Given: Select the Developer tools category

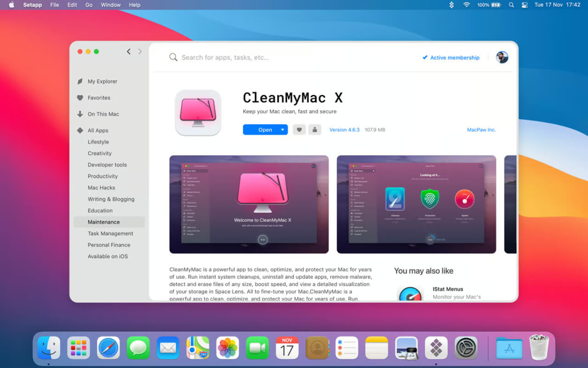Looking at the screenshot, I should coord(107,165).
